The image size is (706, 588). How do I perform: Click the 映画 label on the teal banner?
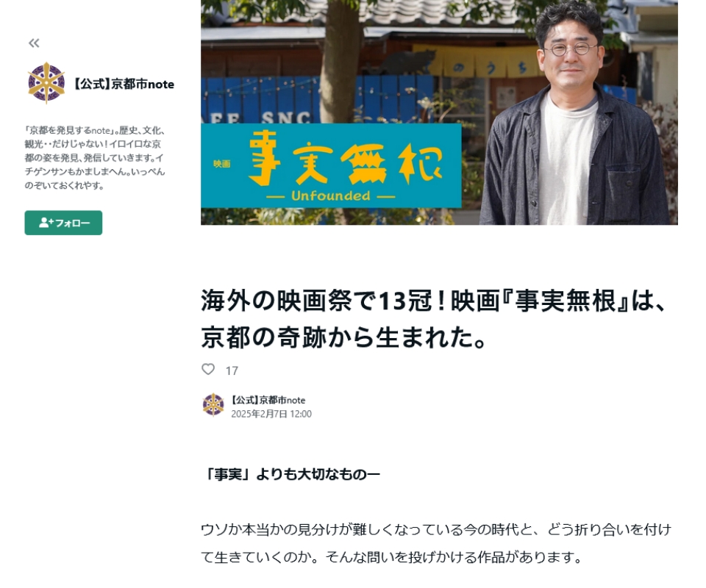point(222,164)
